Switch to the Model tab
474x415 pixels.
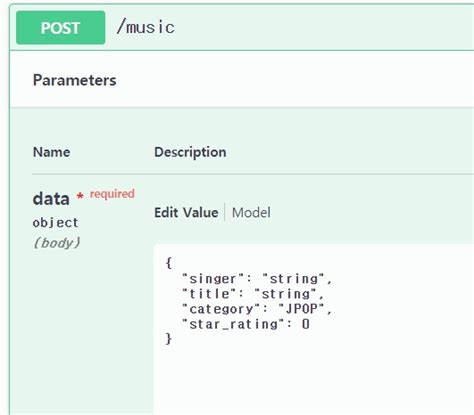point(251,212)
